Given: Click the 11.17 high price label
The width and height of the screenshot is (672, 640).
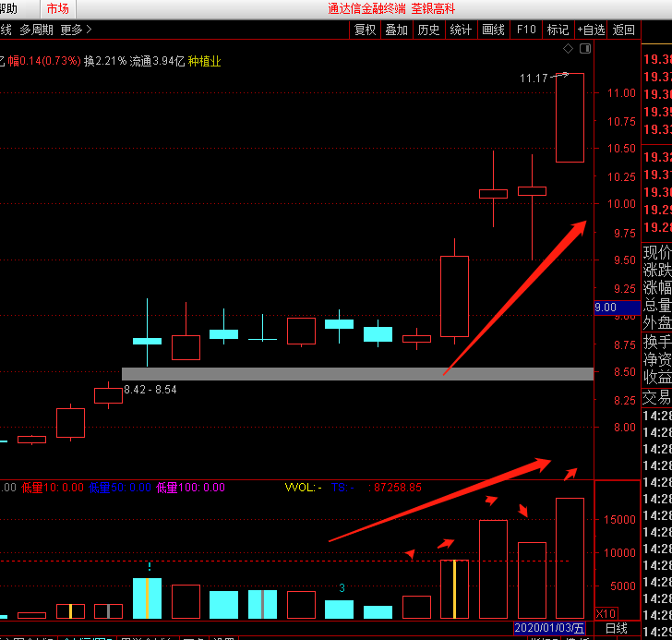Looking at the screenshot, I should click(x=534, y=78).
